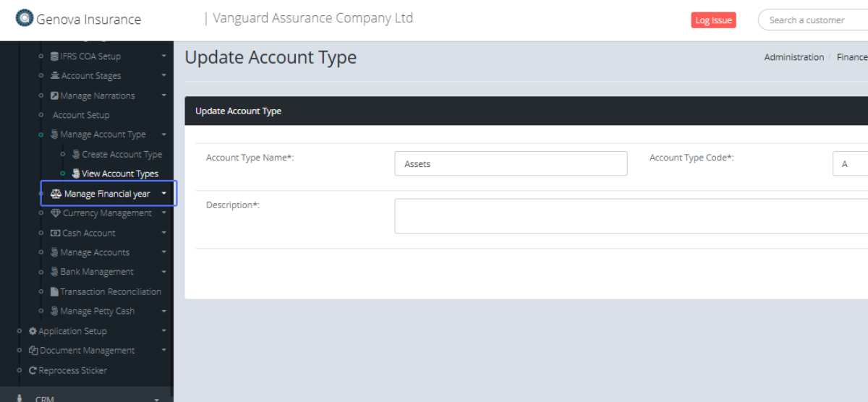Click the Cash Account money icon
The image size is (868, 402).
[56, 234]
